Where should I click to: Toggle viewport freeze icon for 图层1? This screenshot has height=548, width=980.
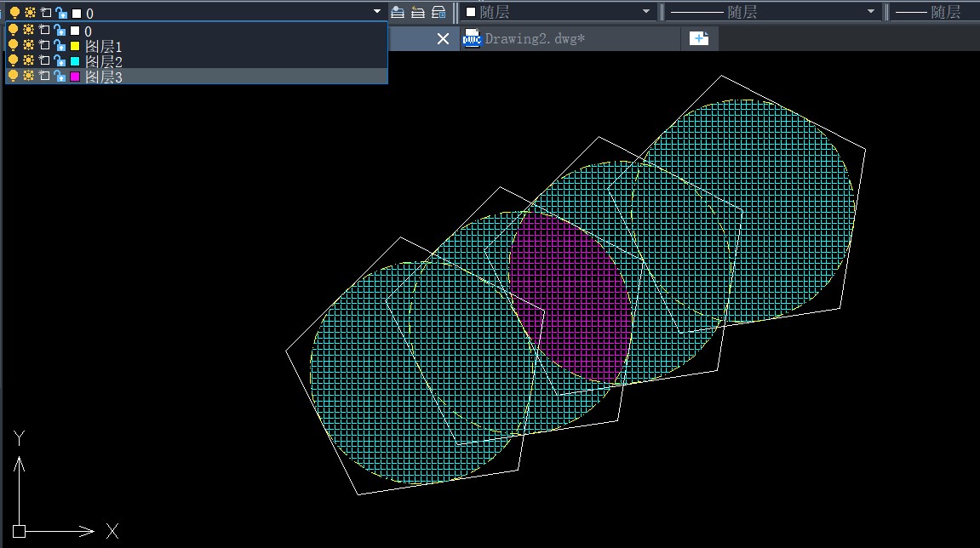pyautogui.click(x=44, y=45)
